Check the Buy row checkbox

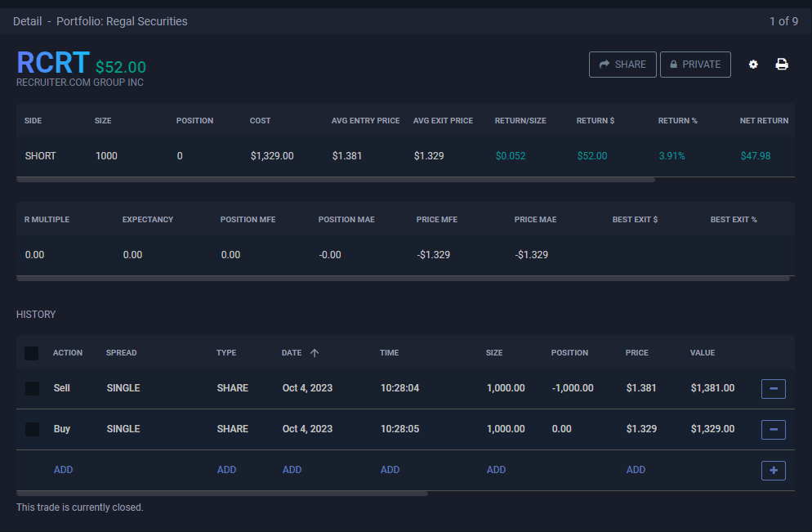32,429
